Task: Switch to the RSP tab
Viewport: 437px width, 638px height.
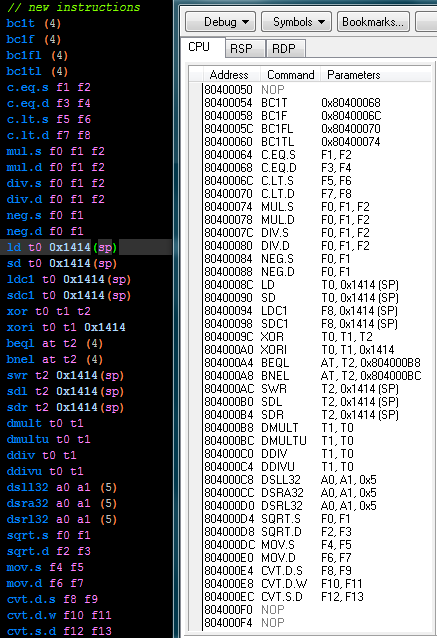Action: coord(245,49)
